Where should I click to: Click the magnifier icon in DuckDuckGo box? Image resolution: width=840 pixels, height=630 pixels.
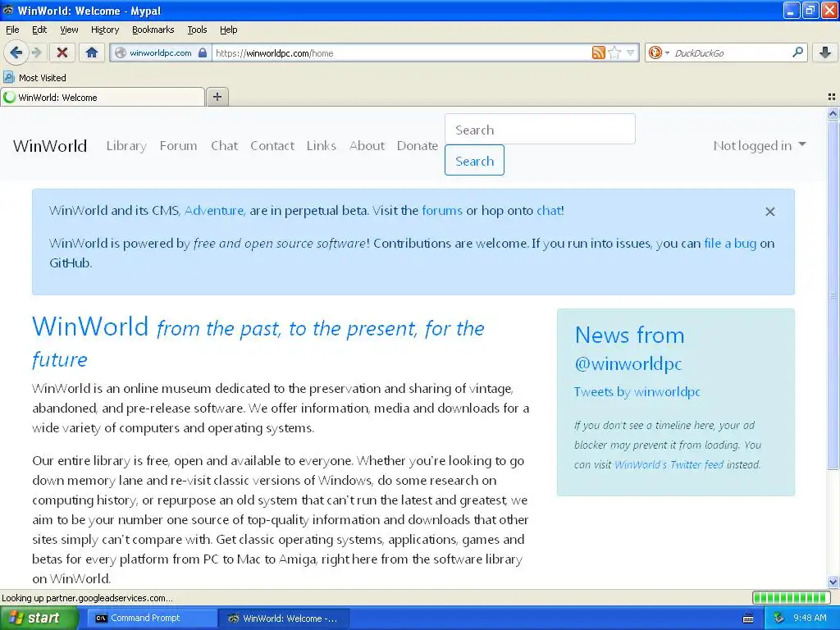click(797, 52)
